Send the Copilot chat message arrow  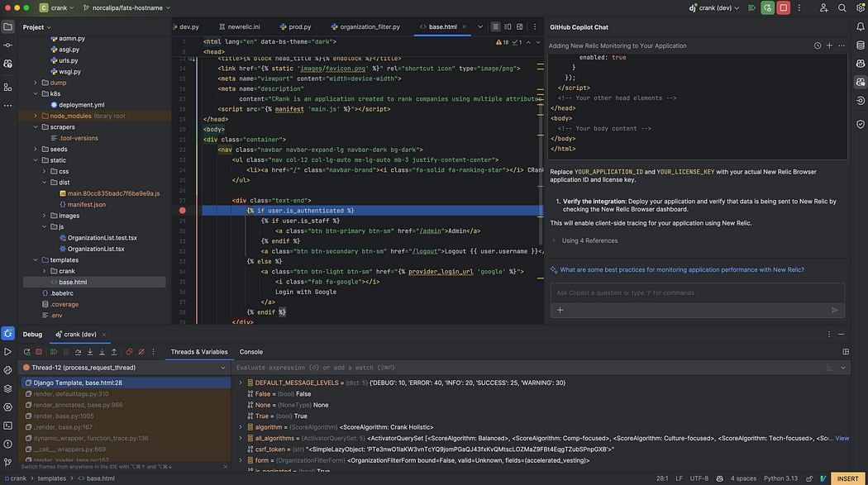[835, 310]
